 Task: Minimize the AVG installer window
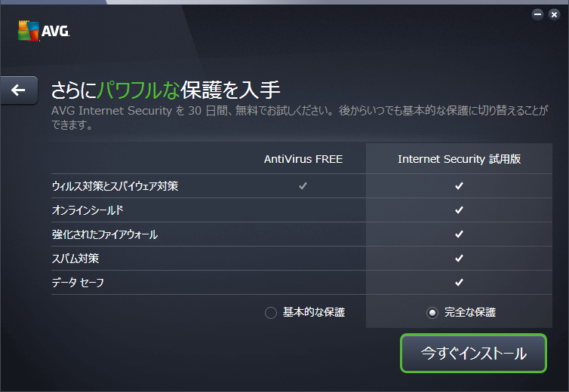point(537,14)
